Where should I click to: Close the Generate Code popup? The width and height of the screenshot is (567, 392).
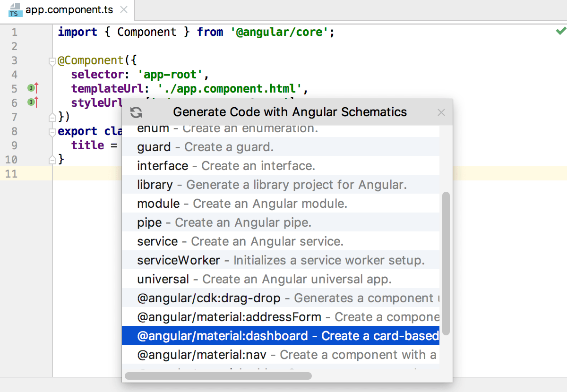(x=441, y=112)
